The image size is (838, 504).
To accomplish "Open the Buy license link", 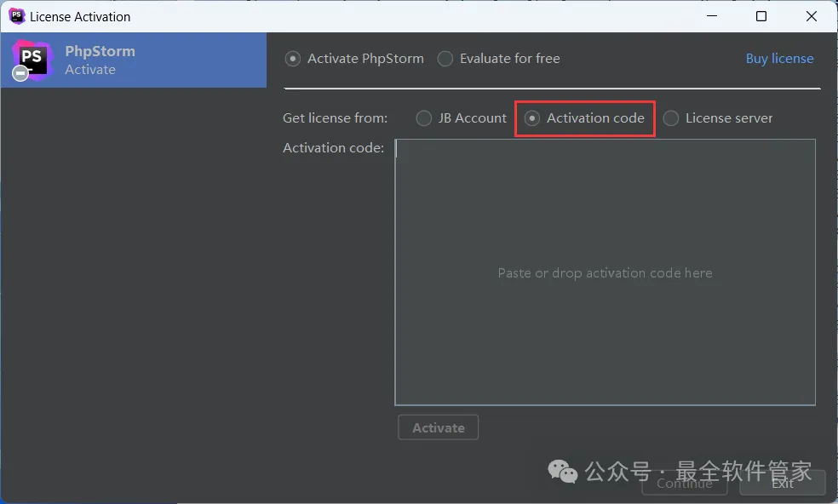I will [779, 58].
